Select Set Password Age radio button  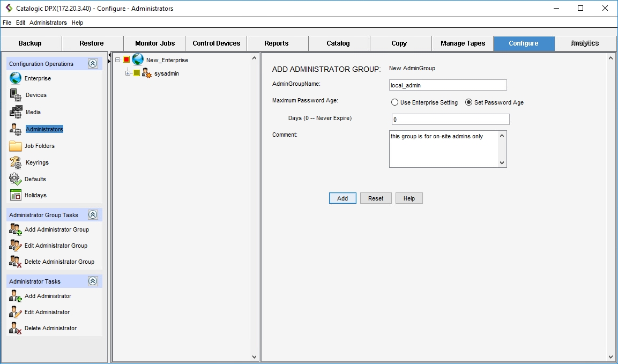click(469, 102)
